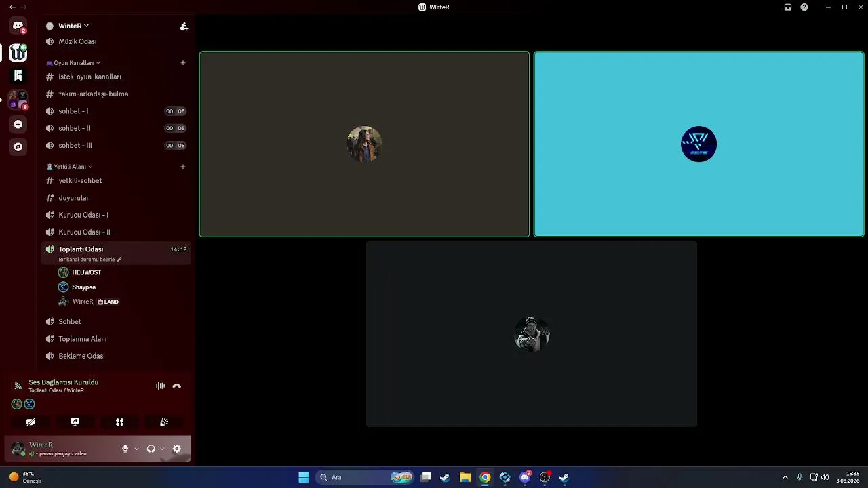The image size is (868, 488).
Task: Join the Müzik Odası voice channel
Action: tap(115, 41)
